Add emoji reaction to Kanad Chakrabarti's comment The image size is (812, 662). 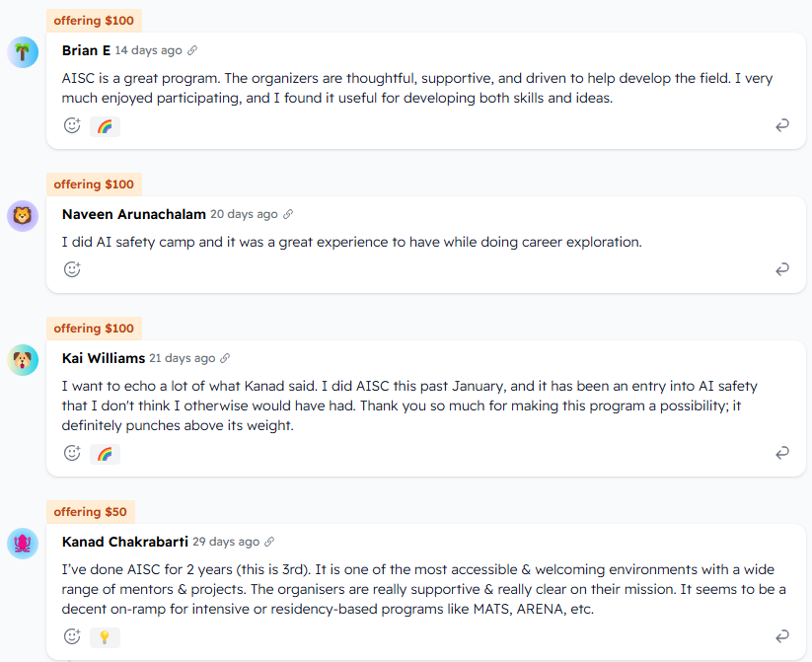[72, 636]
